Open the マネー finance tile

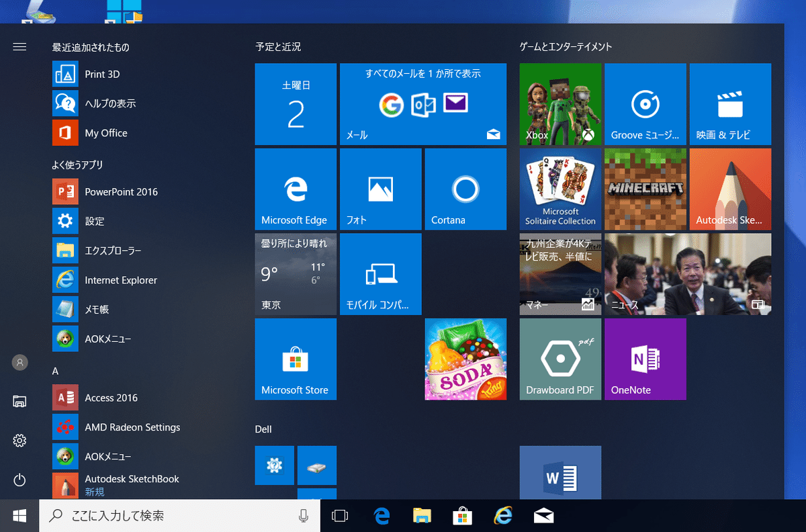(x=560, y=274)
